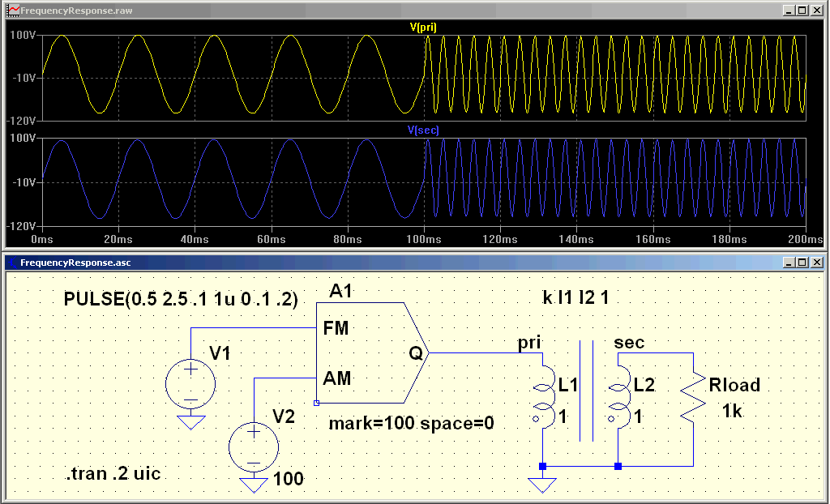The image size is (830, 504).
Task: Click the .tran .2 uic directive
Action: point(113,473)
